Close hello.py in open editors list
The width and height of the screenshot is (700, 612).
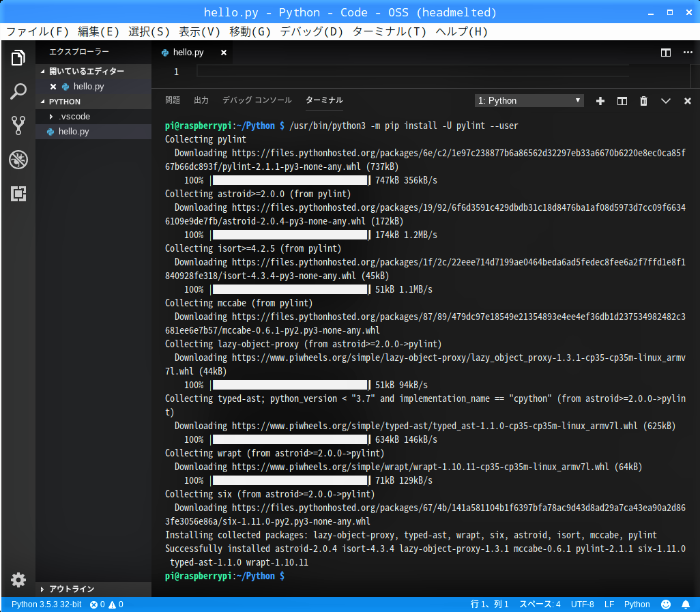point(53,87)
